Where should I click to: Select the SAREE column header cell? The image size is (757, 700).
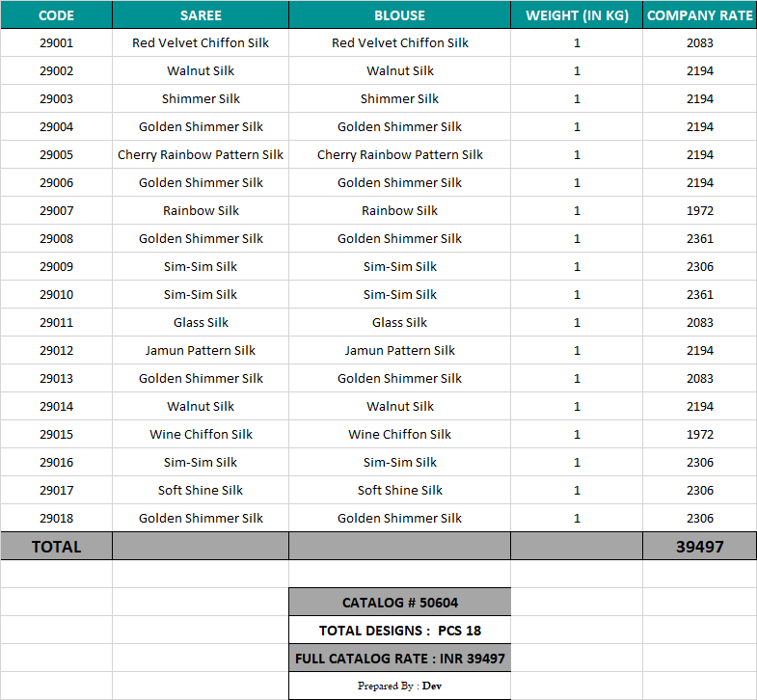[201, 15]
